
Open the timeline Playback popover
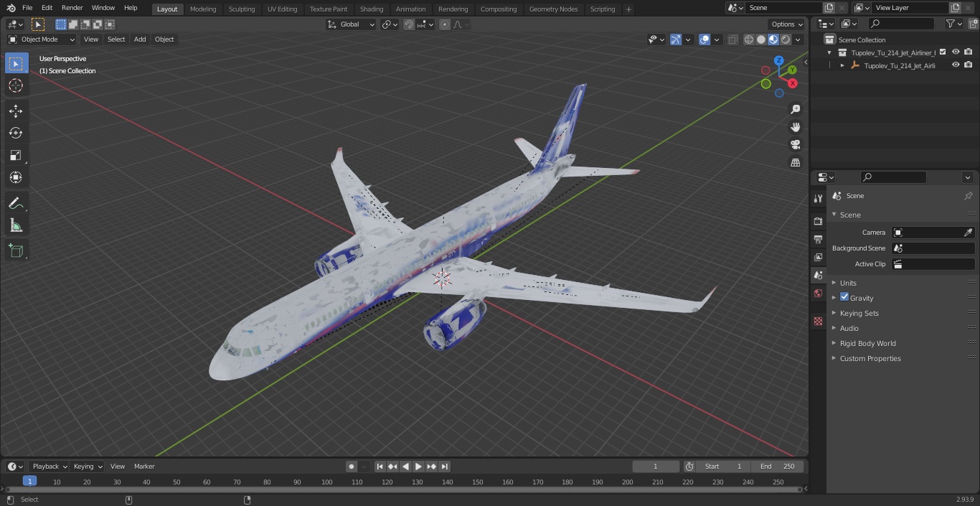(x=49, y=467)
